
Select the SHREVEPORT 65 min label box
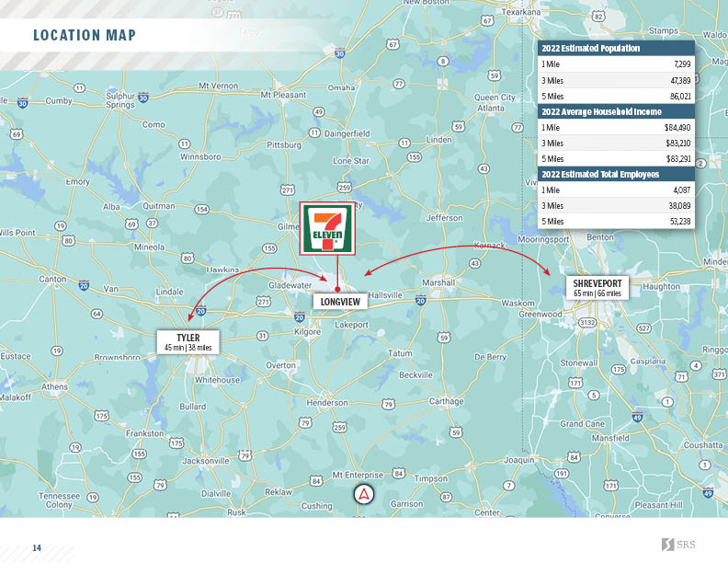tap(597, 288)
